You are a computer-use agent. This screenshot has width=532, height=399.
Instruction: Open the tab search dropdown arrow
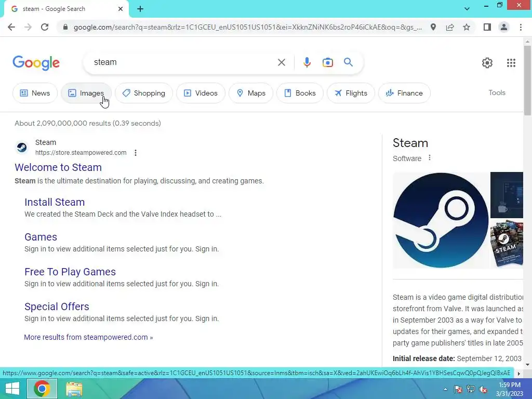[467, 9]
